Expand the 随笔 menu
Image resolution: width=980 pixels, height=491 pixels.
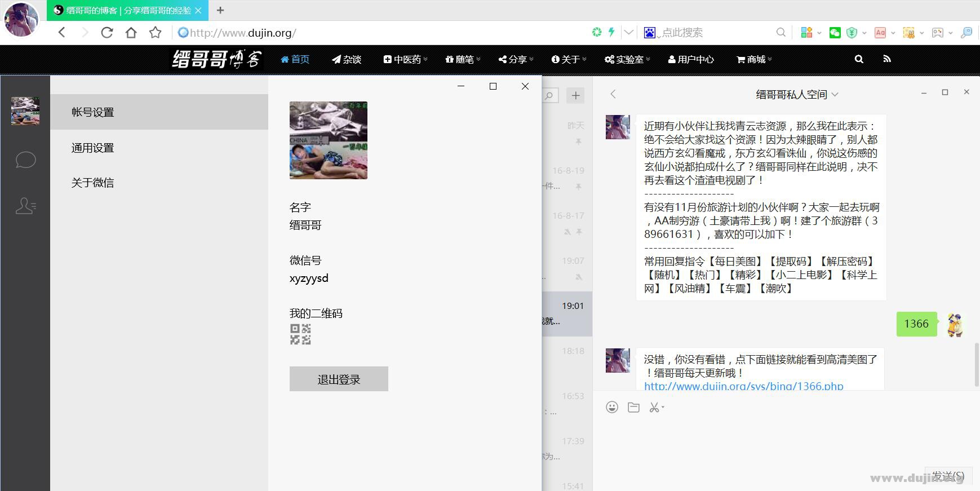click(463, 59)
